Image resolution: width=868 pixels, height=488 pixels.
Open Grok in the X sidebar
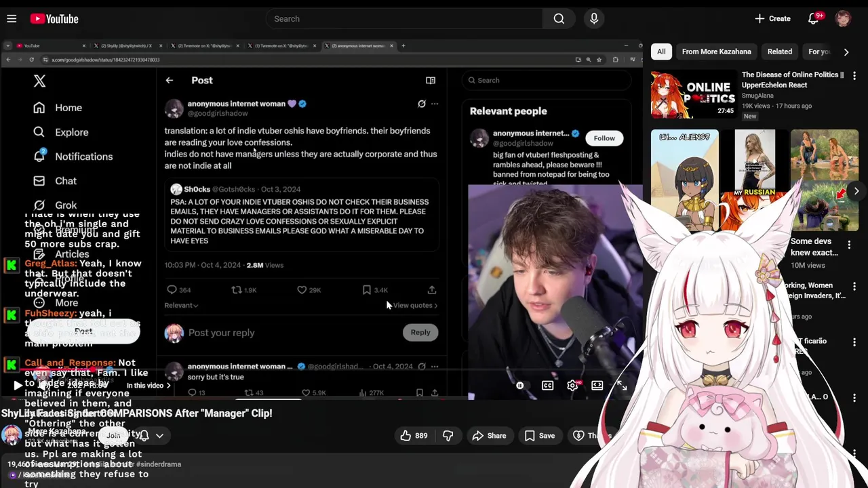pos(56,205)
